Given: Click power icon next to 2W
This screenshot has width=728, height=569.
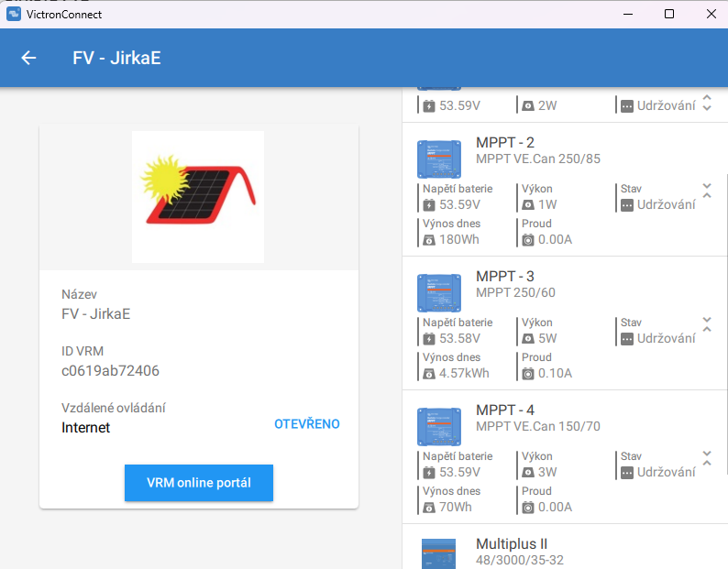Looking at the screenshot, I should pos(528,106).
